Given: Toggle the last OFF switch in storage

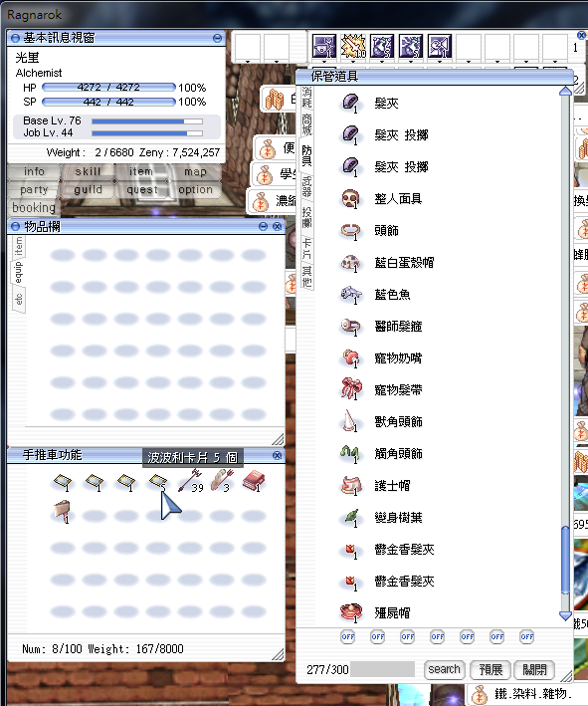Looking at the screenshot, I should [527, 636].
